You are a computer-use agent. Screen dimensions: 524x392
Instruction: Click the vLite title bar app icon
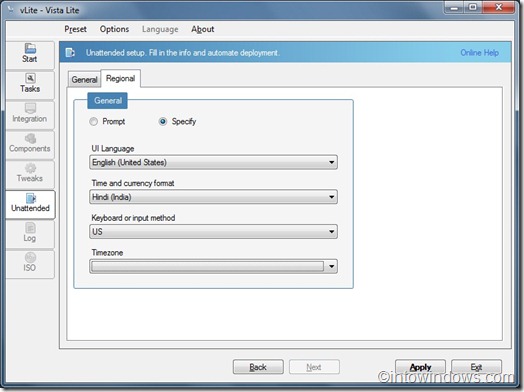click(11, 10)
